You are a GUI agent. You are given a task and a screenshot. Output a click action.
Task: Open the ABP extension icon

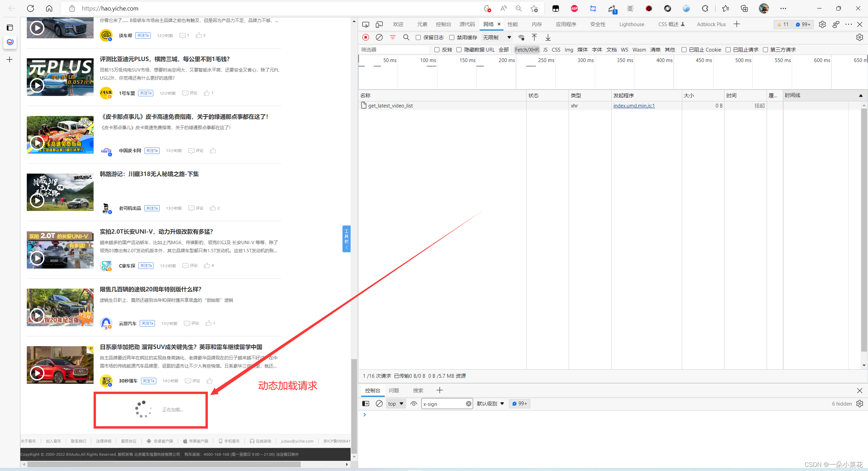(574, 8)
